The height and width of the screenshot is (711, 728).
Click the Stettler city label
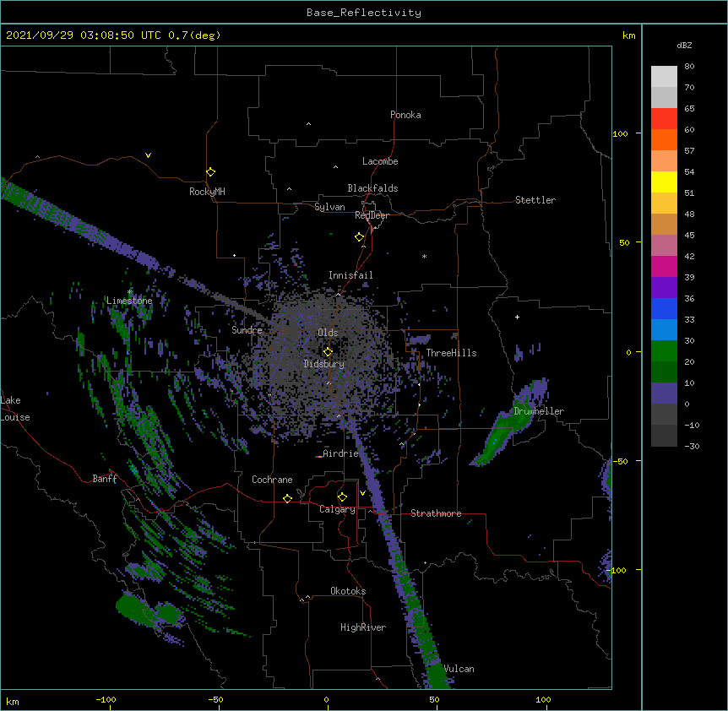pyautogui.click(x=535, y=200)
